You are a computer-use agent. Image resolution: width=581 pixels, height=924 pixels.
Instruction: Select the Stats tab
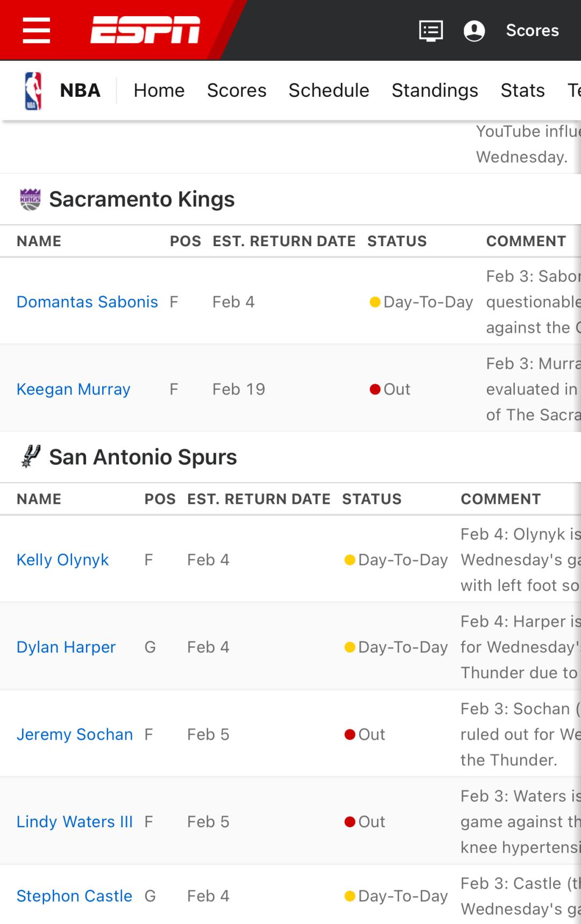pyautogui.click(x=522, y=90)
